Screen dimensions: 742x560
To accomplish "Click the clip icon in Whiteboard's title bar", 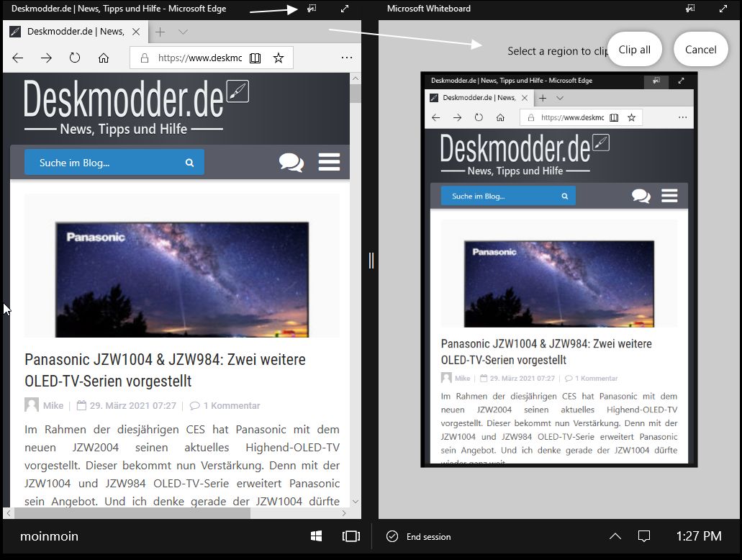I will tap(690, 9).
